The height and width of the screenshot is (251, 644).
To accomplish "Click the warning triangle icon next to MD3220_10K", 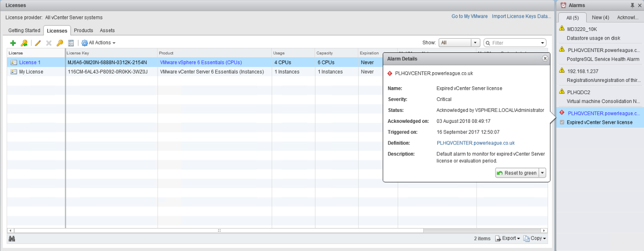I will 562,28.
